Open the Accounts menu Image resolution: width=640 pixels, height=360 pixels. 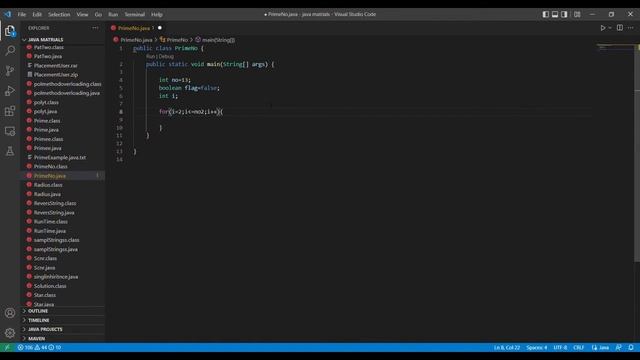coord(10,313)
